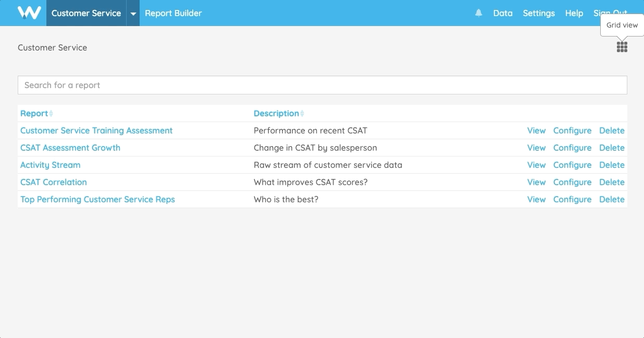This screenshot has width=644, height=338.
Task: Configure the CSAT Correlation report
Action: (x=572, y=182)
